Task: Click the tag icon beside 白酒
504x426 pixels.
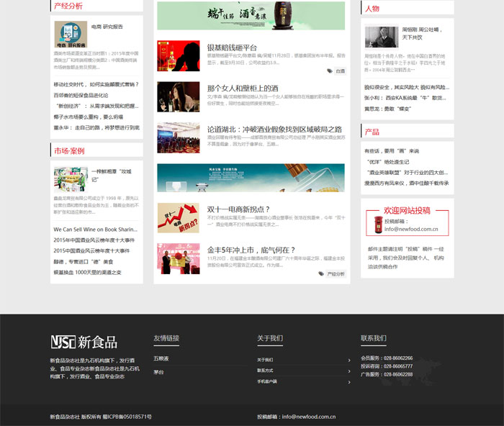Action: click(330, 71)
